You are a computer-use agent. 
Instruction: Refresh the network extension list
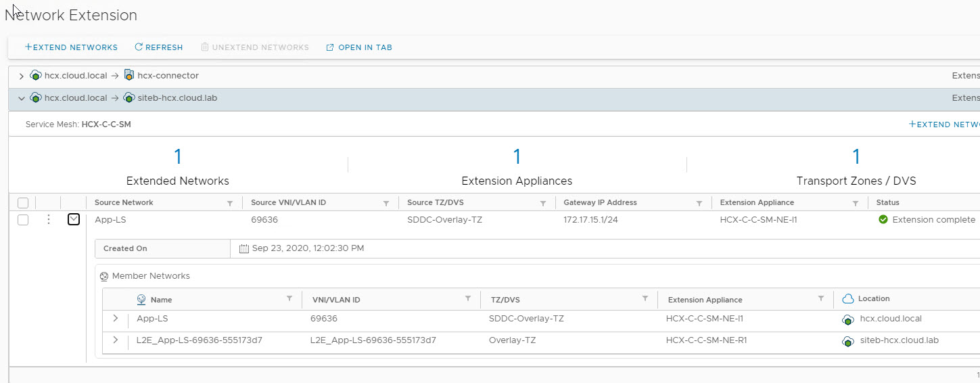pos(159,47)
